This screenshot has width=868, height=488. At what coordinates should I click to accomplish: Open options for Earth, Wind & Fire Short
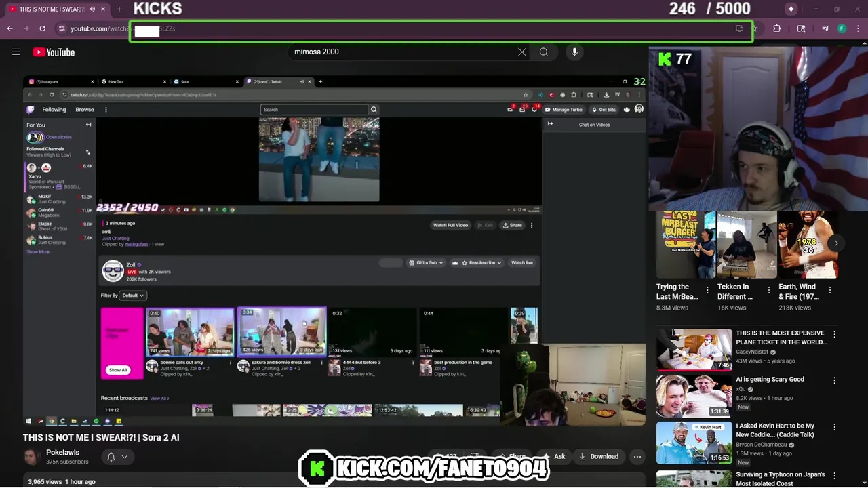829,290
